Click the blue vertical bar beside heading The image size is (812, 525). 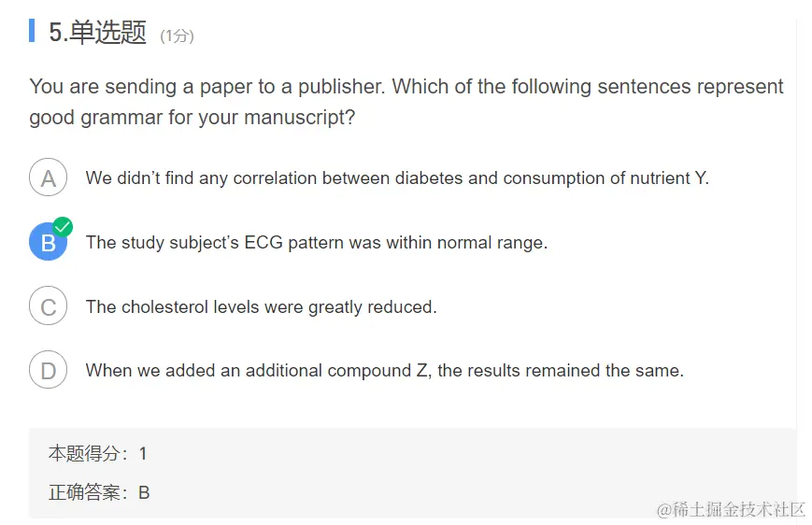point(32,31)
